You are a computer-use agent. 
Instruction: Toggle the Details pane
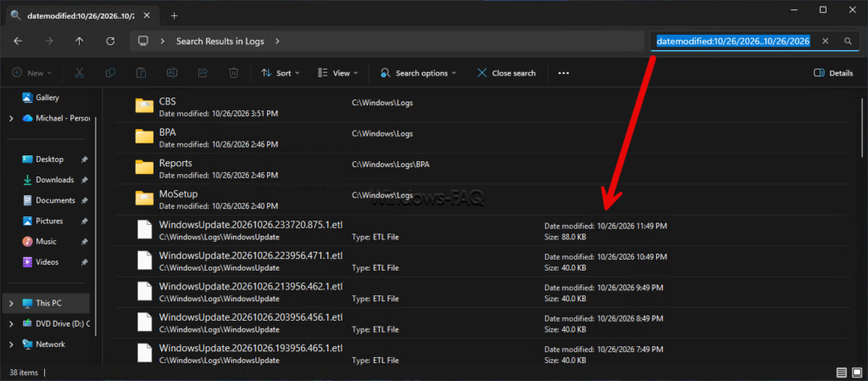click(833, 72)
